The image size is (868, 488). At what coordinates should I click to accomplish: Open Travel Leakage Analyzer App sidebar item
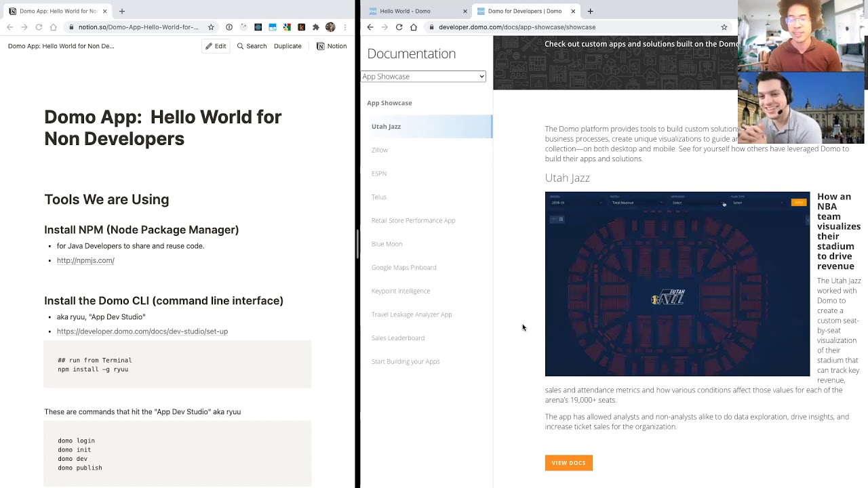(412, 314)
